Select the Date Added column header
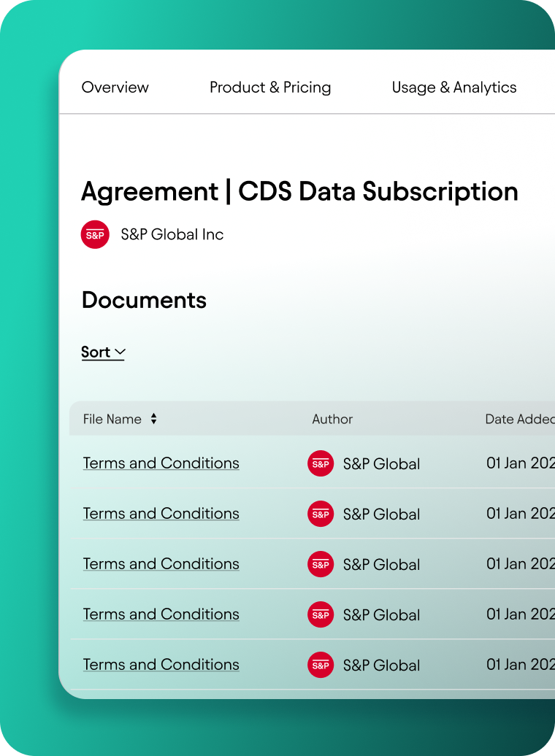 (x=520, y=419)
